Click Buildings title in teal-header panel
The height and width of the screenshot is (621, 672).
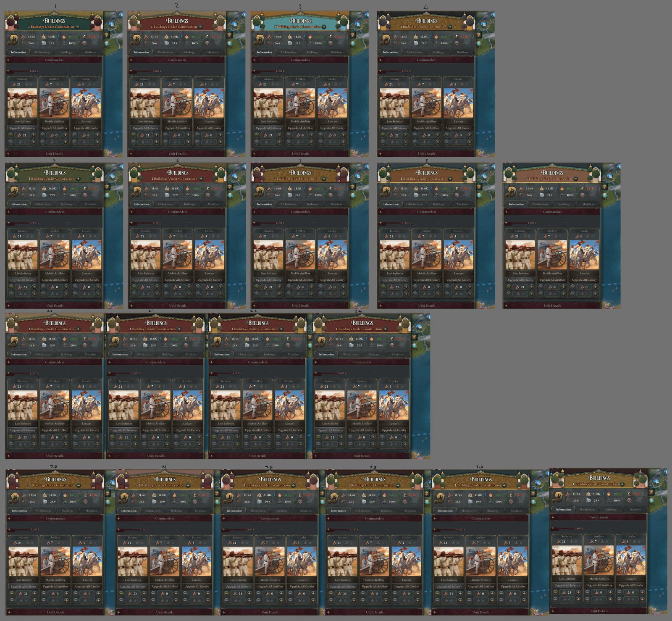[x=301, y=21]
